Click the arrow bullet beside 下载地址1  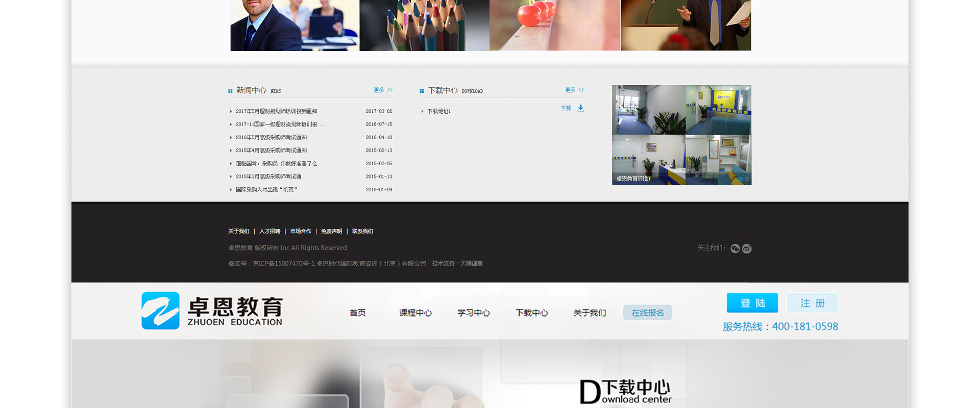422,111
